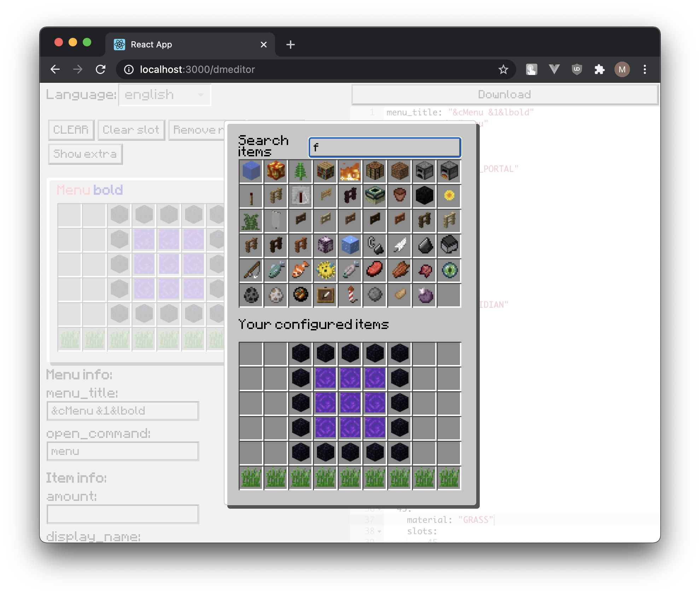Bookmark this page with star icon
This screenshot has width=700, height=595.
pos(503,69)
